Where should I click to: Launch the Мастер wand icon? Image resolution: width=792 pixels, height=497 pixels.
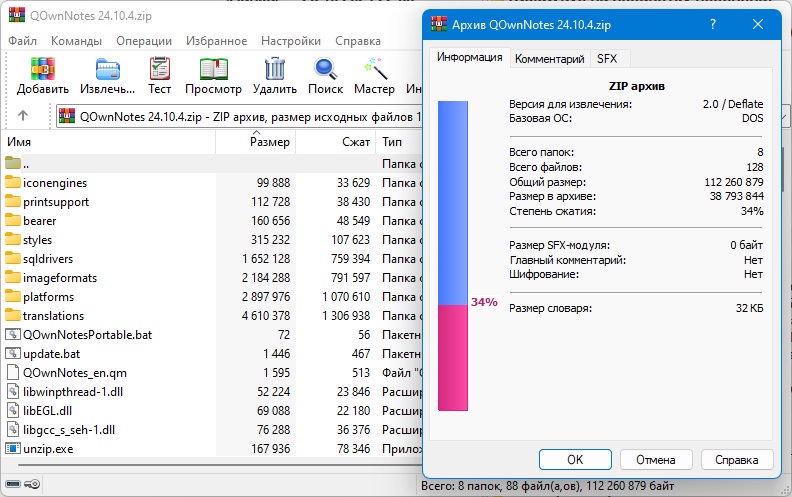tap(375, 69)
